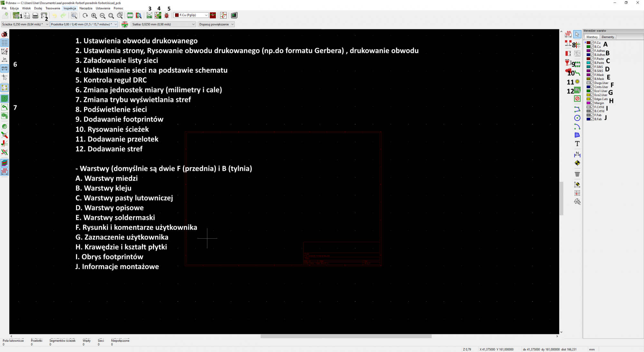The width and height of the screenshot is (644, 352).
Task: Toggle DRC off icon in left toolbar
Action: [5, 34]
